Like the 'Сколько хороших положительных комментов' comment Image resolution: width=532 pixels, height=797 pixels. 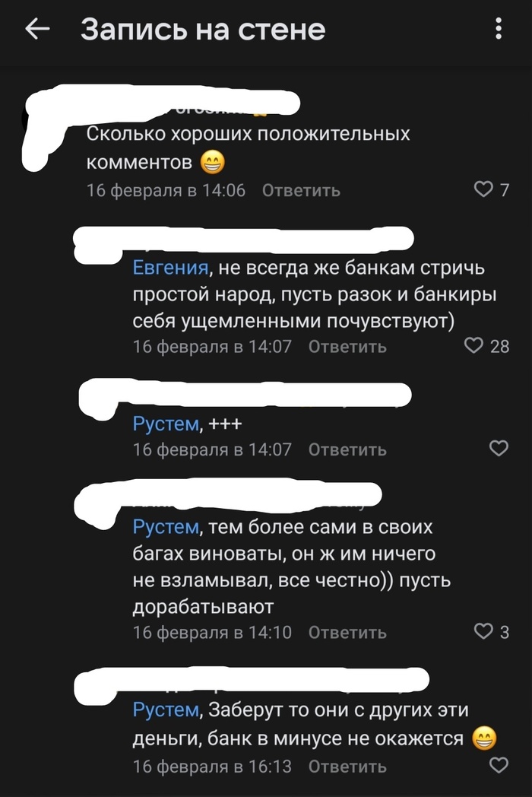pos(483,189)
